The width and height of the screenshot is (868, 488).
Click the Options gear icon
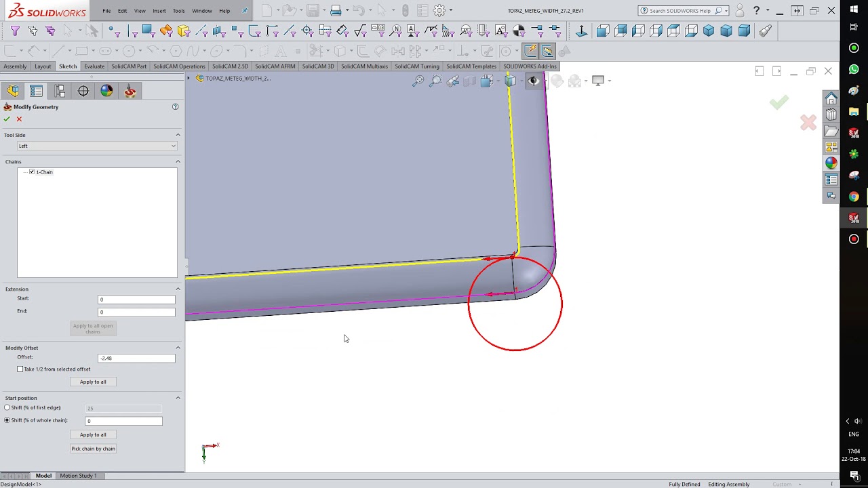pos(439,10)
